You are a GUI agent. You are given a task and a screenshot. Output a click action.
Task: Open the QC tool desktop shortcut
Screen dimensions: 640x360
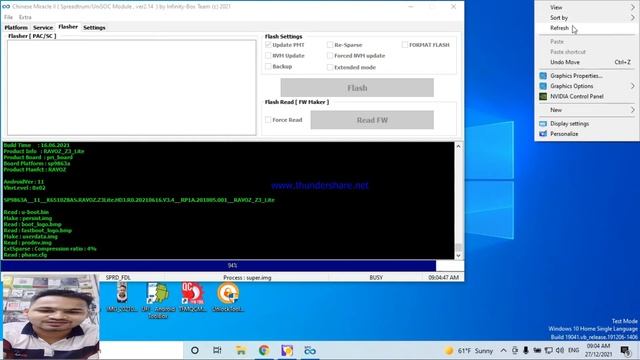coord(192,298)
